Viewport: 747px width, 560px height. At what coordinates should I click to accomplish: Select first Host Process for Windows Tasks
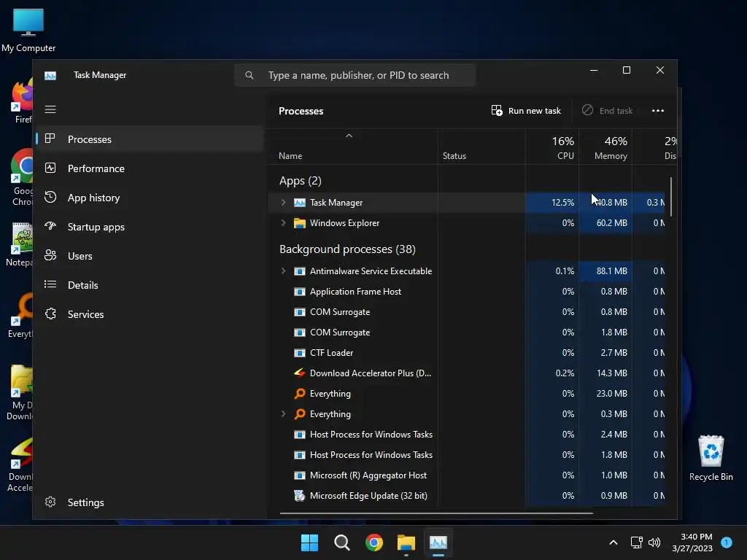tap(466, 435)
